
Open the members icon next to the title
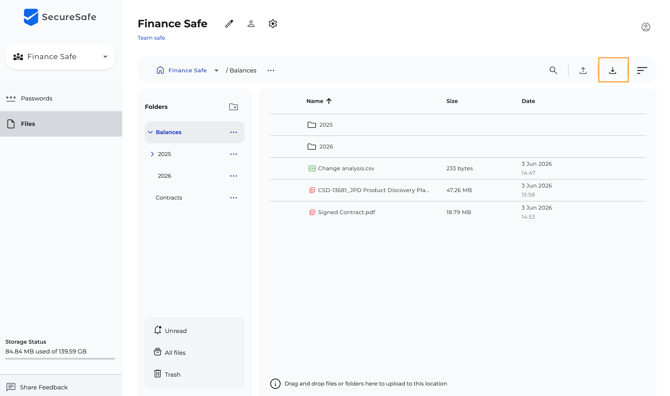251,24
